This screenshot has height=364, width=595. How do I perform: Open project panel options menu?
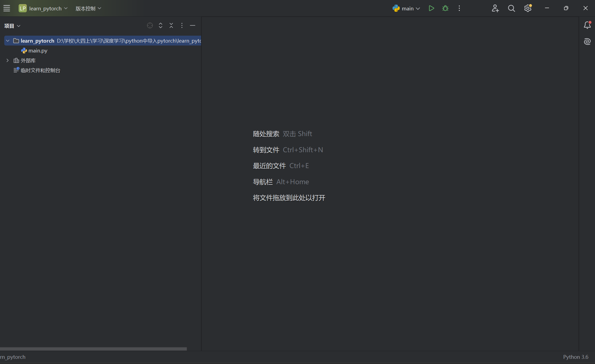point(182,25)
